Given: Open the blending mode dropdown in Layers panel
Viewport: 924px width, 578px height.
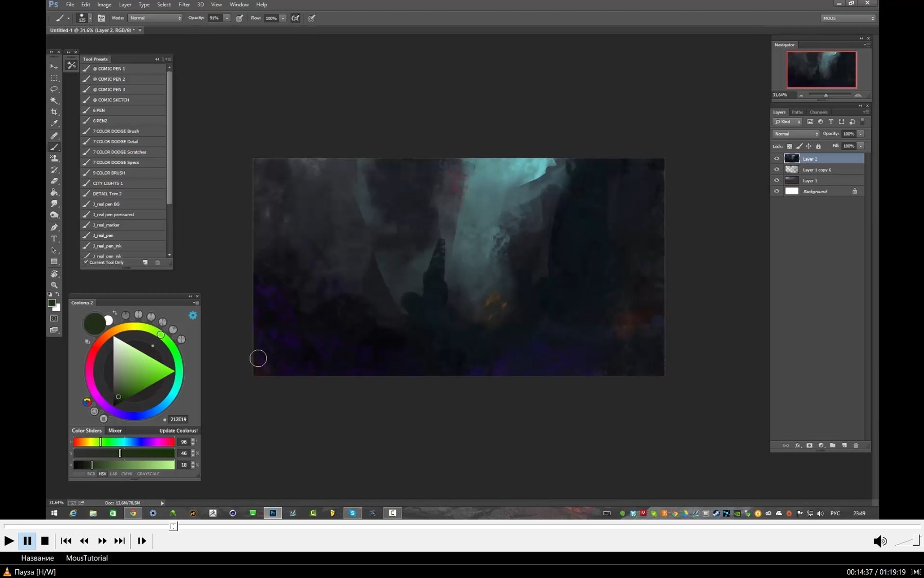Looking at the screenshot, I should pos(796,134).
